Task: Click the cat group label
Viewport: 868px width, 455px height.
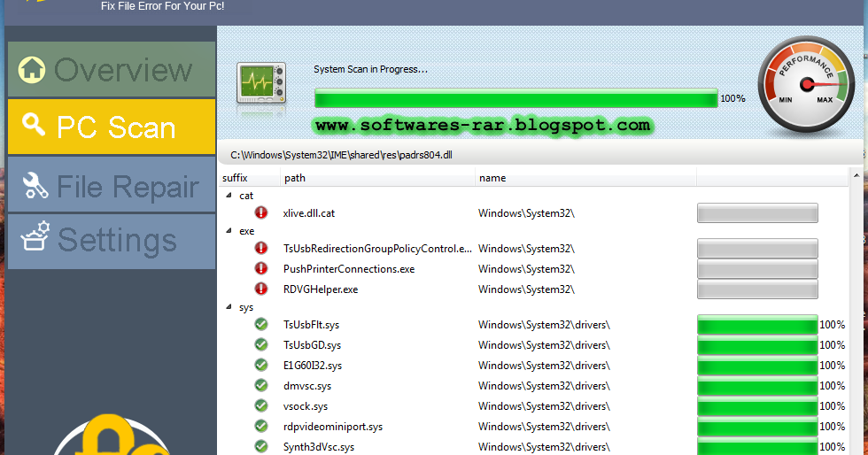Action: click(x=246, y=196)
